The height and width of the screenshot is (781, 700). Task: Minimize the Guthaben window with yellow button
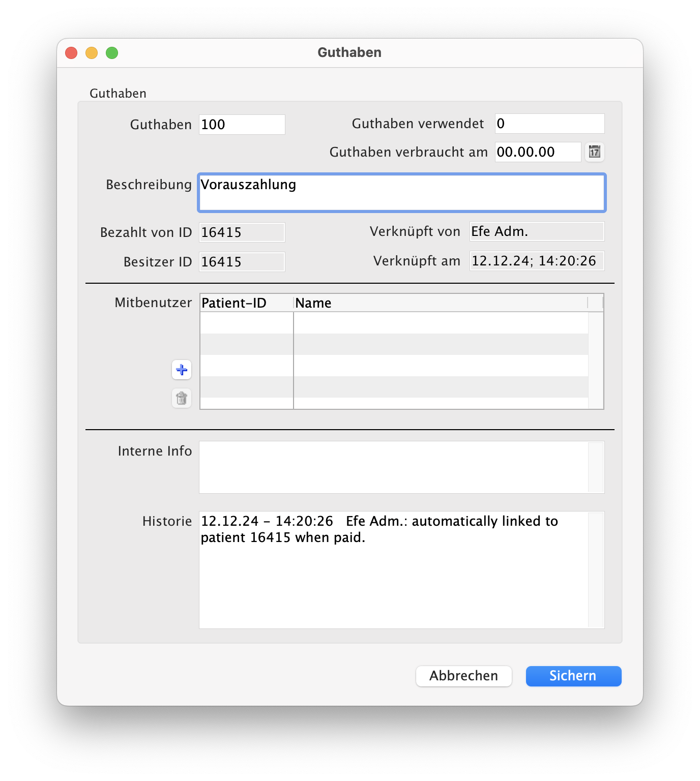tap(92, 53)
